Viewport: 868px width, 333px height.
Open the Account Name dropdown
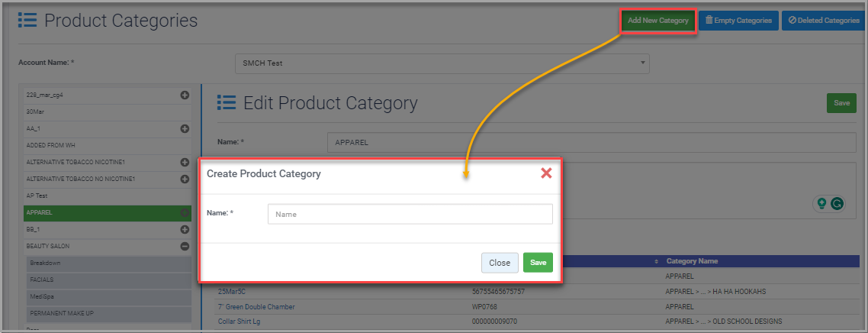(x=442, y=63)
